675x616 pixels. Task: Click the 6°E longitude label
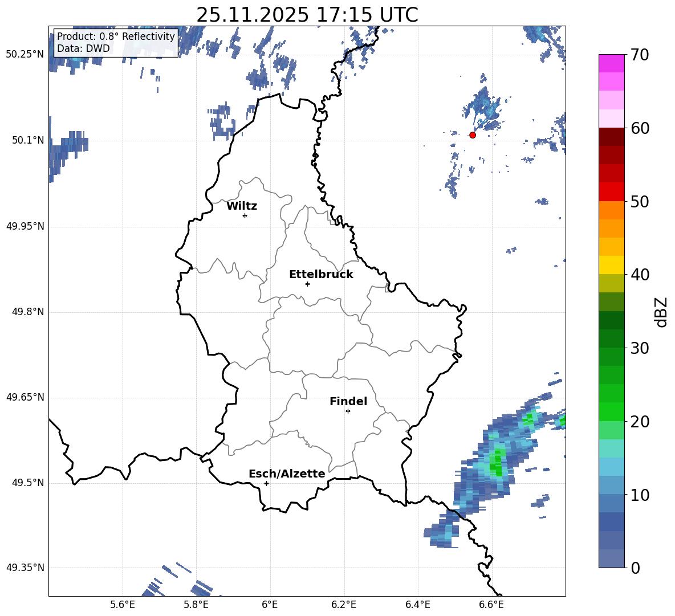click(x=270, y=605)
